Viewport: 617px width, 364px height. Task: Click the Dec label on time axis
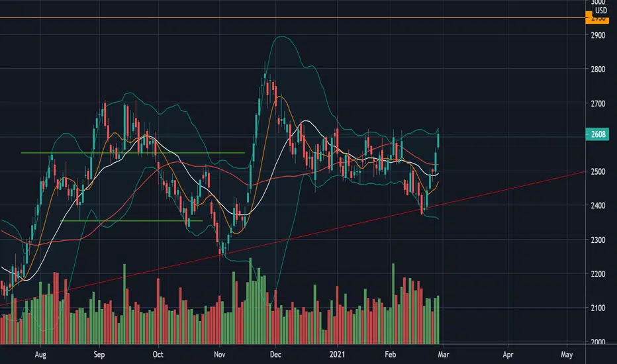[x=275, y=355]
